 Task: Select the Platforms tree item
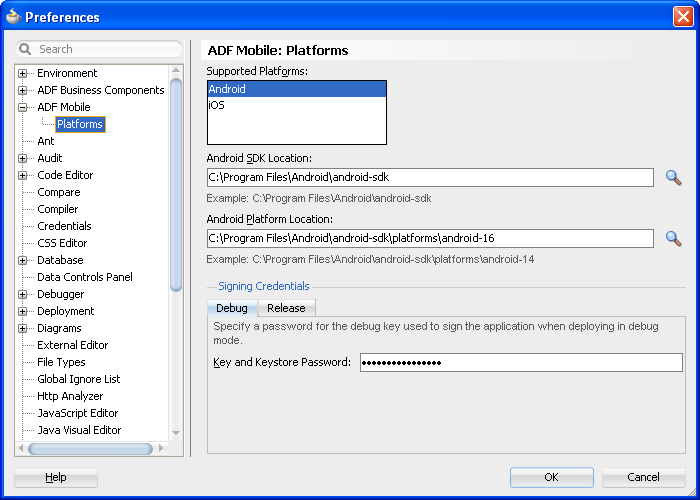(x=80, y=124)
